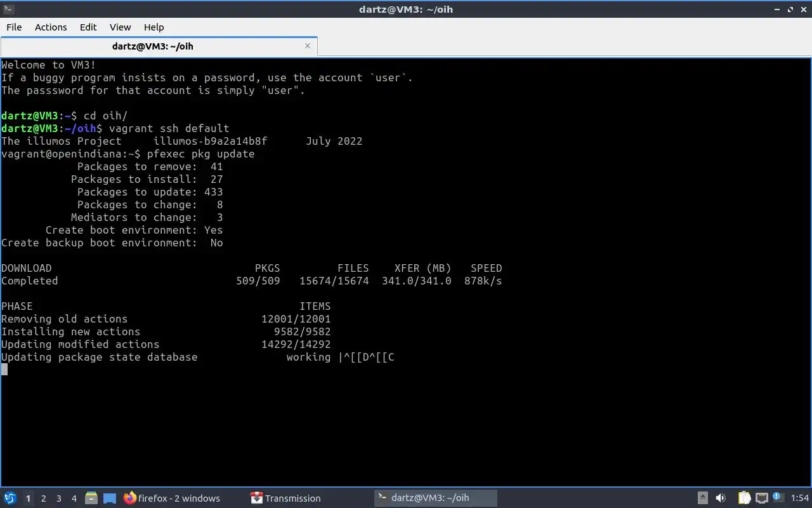Screen dimensions: 812x508
Task: Close the dartz@VM3: ~/oih tab
Action: [x=308, y=46]
